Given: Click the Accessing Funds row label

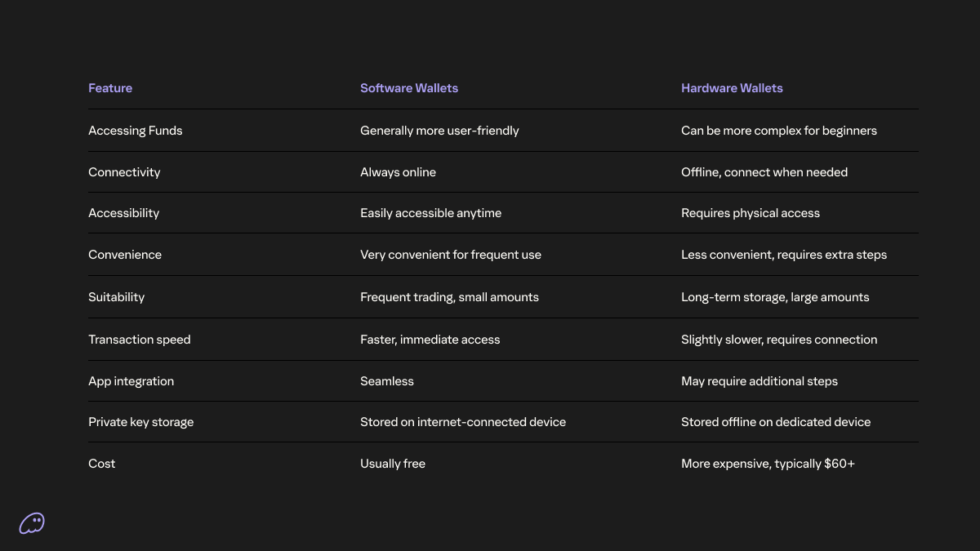Looking at the screenshot, I should (136, 131).
